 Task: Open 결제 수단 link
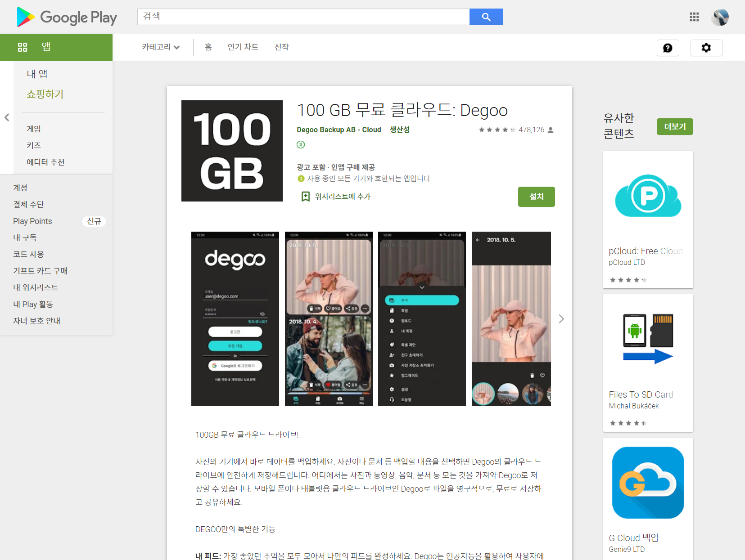28,204
